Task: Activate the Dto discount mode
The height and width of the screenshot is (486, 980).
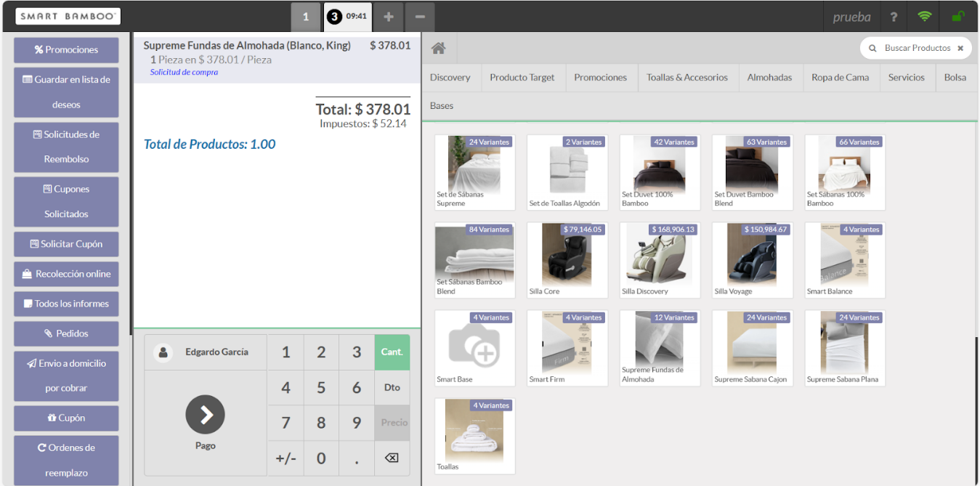Action: click(392, 387)
